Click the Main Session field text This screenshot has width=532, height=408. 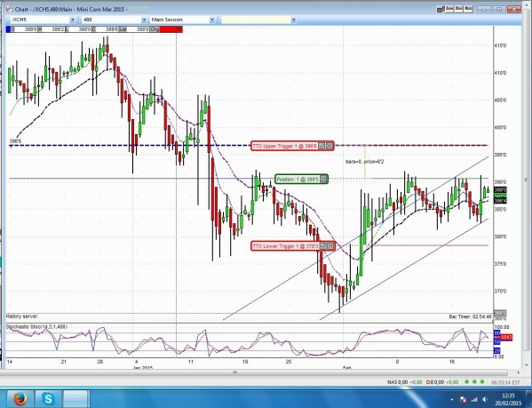[167, 20]
